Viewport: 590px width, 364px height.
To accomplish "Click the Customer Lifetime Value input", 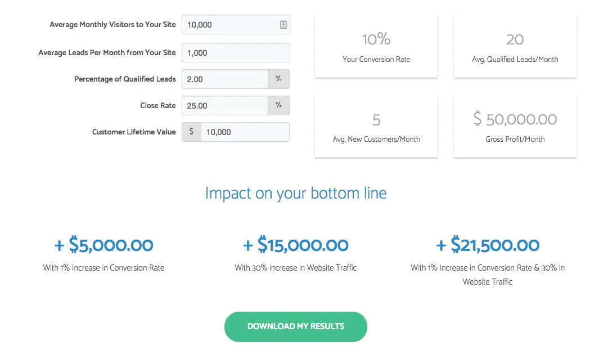I will (x=245, y=132).
